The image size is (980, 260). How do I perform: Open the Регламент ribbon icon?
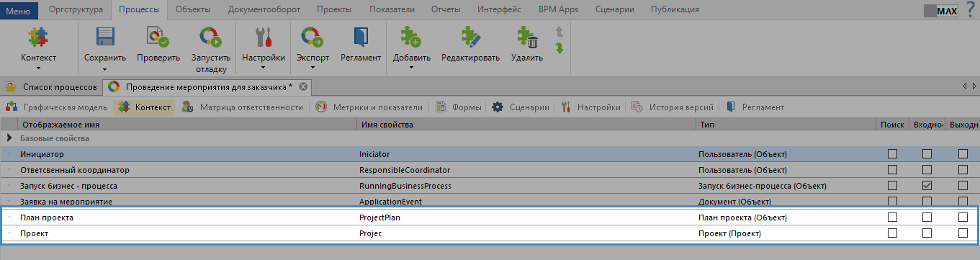[361, 37]
